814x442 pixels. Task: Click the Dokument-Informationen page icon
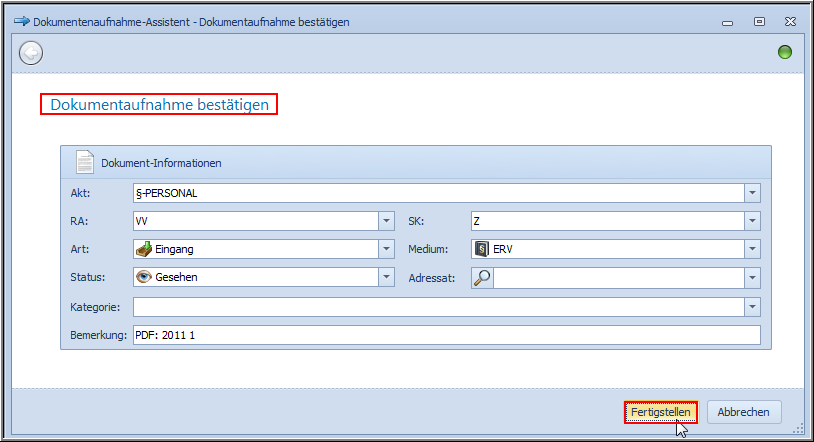coord(85,162)
